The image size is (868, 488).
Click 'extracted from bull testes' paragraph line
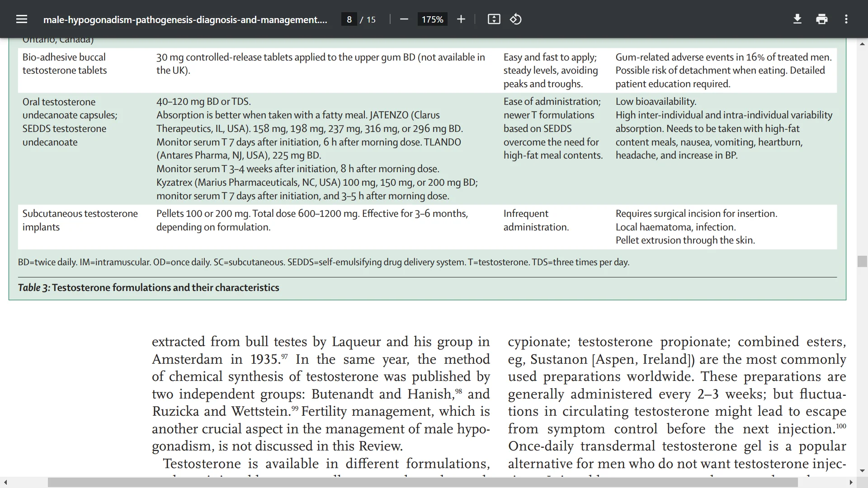321,342
